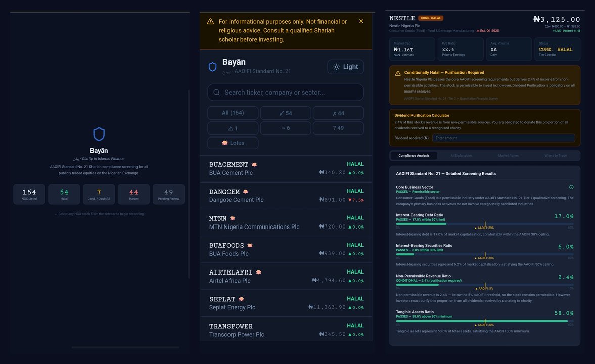This screenshot has width=595, height=364.
Task: Click the Interest-Bearing Debt Ratio progress bar
Action: click(485, 224)
